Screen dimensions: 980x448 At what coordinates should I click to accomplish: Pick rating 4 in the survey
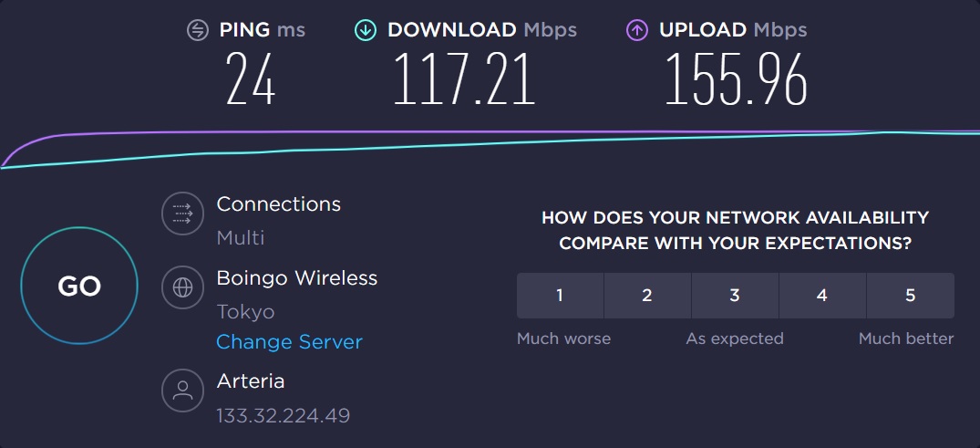(822, 296)
